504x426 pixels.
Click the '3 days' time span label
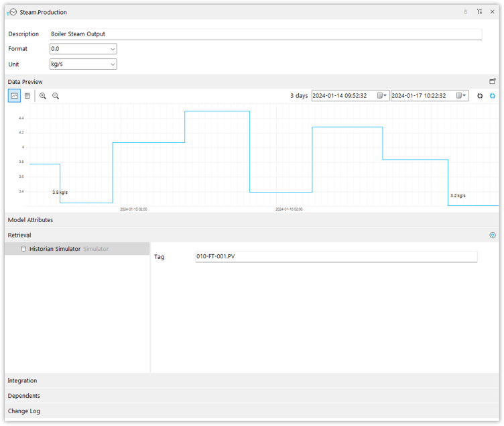click(299, 96)
